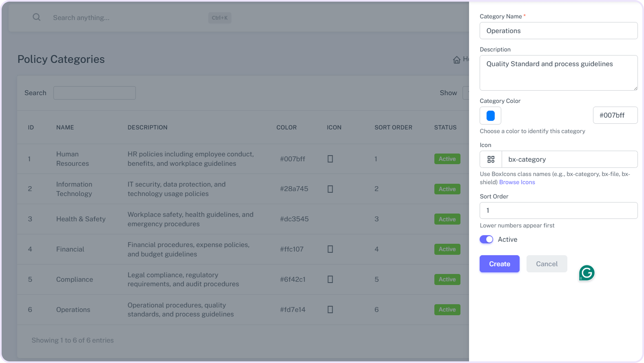The height and width of the screenshot is (363, 644).
Task: Sort table by the Name column header
Action: point(65,127)
